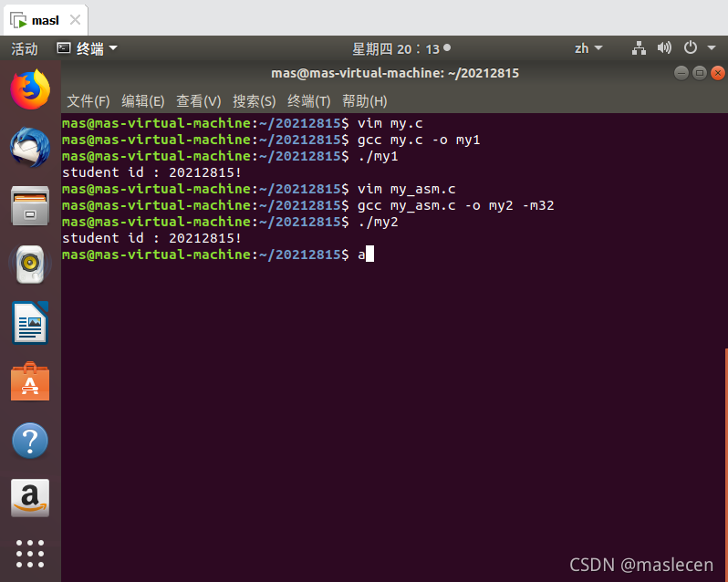Show applications grid at dock bottom

30,554
